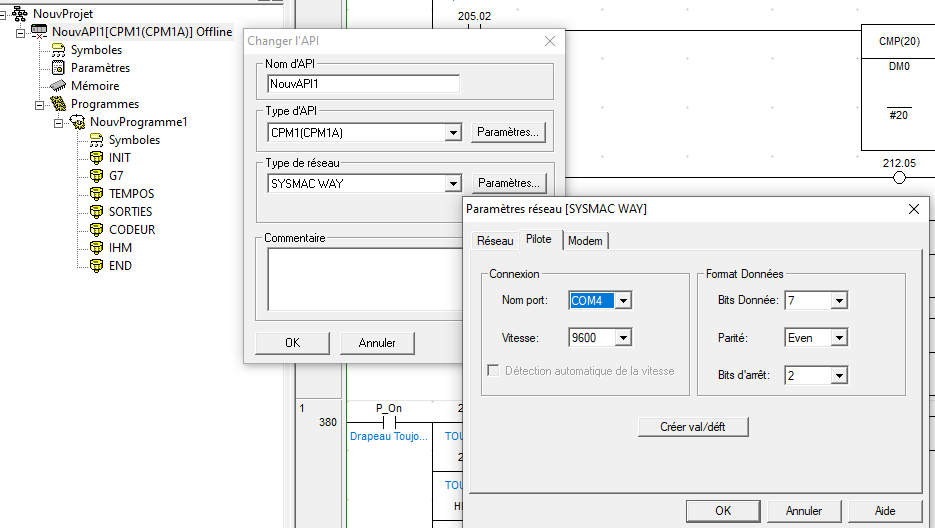
Task: Click the G7 section icon
Action: tap(96, 175)
